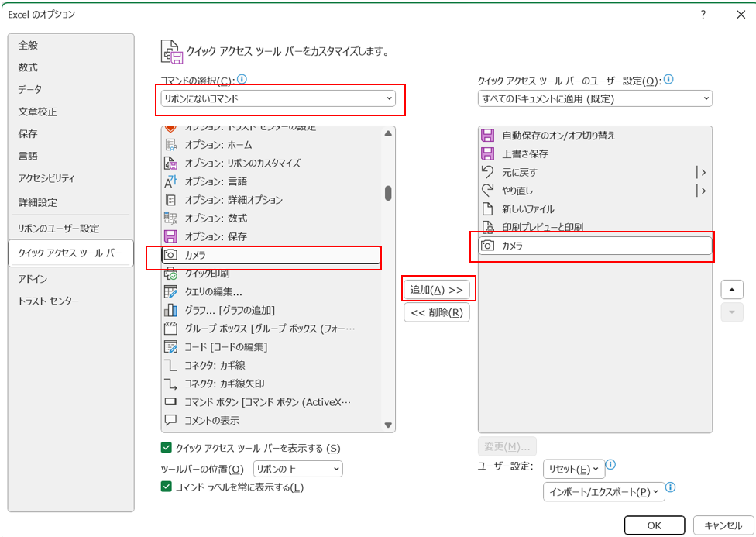Viewport: 756px width, 537px height.
Task: Open the リセット dropdown button
Action: [x=574, y=469]
